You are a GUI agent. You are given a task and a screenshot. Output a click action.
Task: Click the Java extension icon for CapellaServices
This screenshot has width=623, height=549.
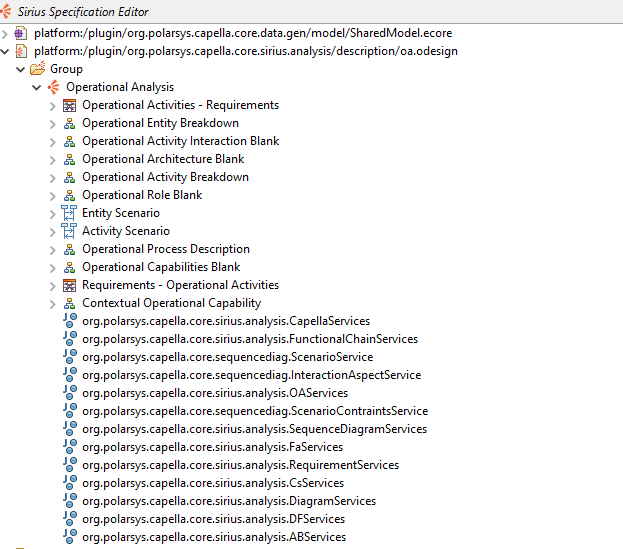pos(70,321)
